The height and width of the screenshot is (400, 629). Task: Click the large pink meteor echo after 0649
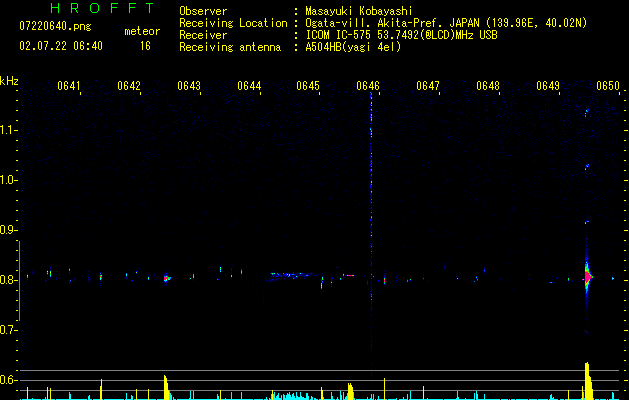click(x=588, y=277)
